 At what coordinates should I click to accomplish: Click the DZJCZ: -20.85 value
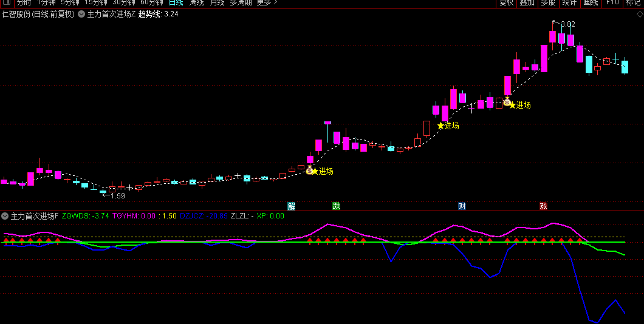tap(204, 216)
